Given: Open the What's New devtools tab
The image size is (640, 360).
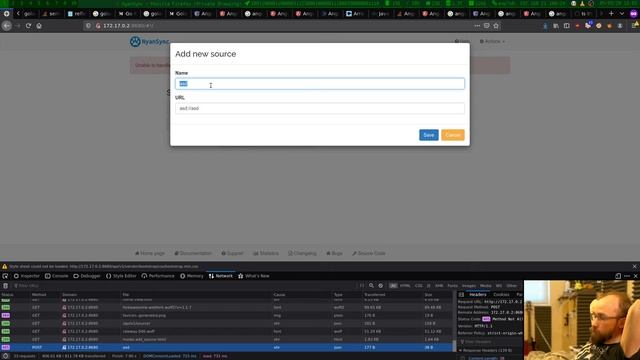Looking at the screenshot, I should point(254,276).
